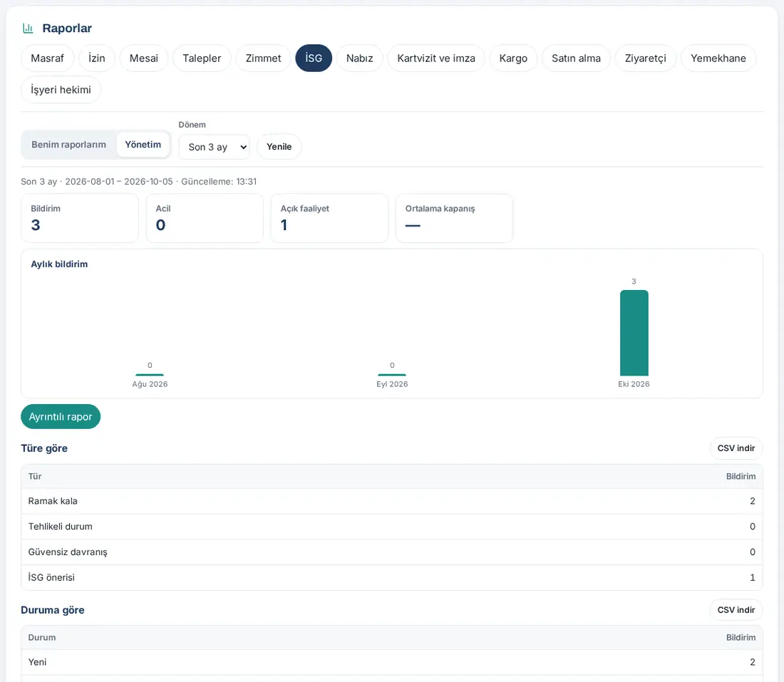784x682 pixels.
Task: Select the Mesai report category
Action: [x=144, y=58]
